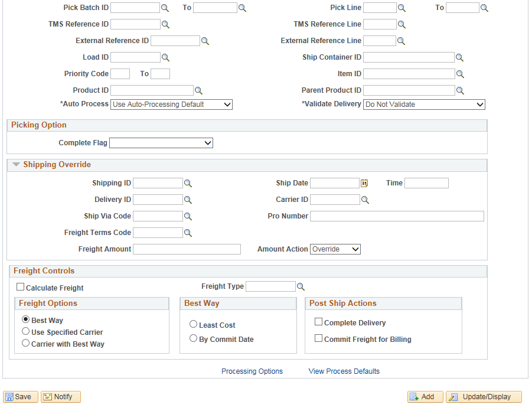
Task: Click the Ship Container ID lookup icon
Action: [x=459, y=58]
